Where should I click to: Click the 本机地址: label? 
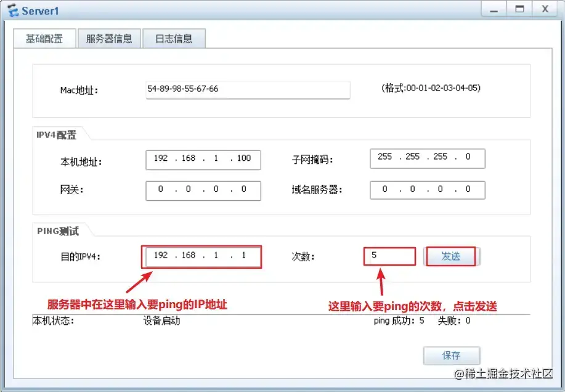tap(81, 162)
